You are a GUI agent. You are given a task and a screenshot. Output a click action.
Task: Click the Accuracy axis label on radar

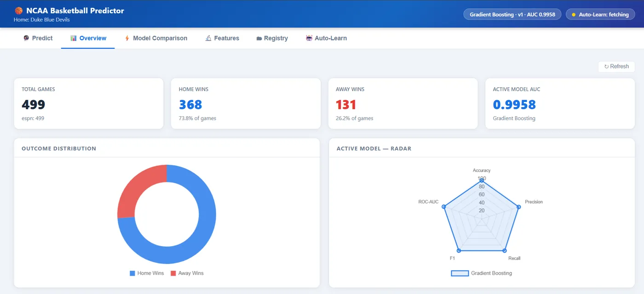(x=482, y=170)
